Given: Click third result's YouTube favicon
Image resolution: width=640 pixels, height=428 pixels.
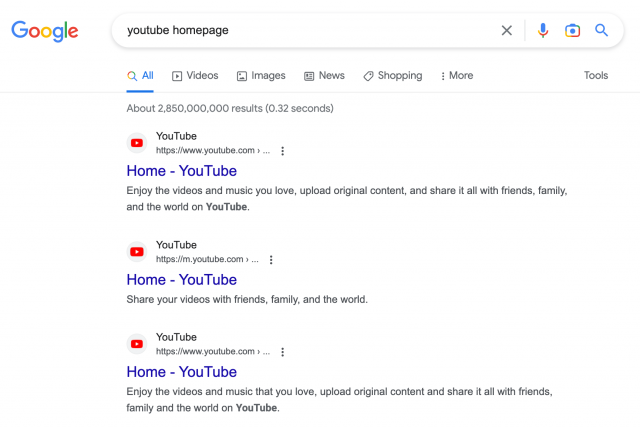Looking at the screenshot, I should pyautogui.click(x=137, y=344).
